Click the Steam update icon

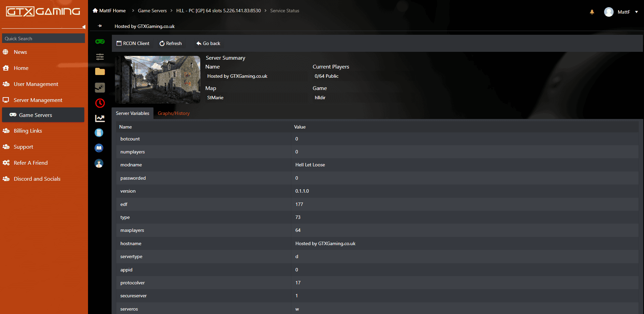tap(100, 88)
